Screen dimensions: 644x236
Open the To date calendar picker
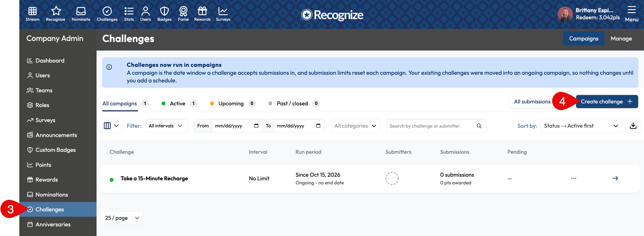(x=318, y=126)
